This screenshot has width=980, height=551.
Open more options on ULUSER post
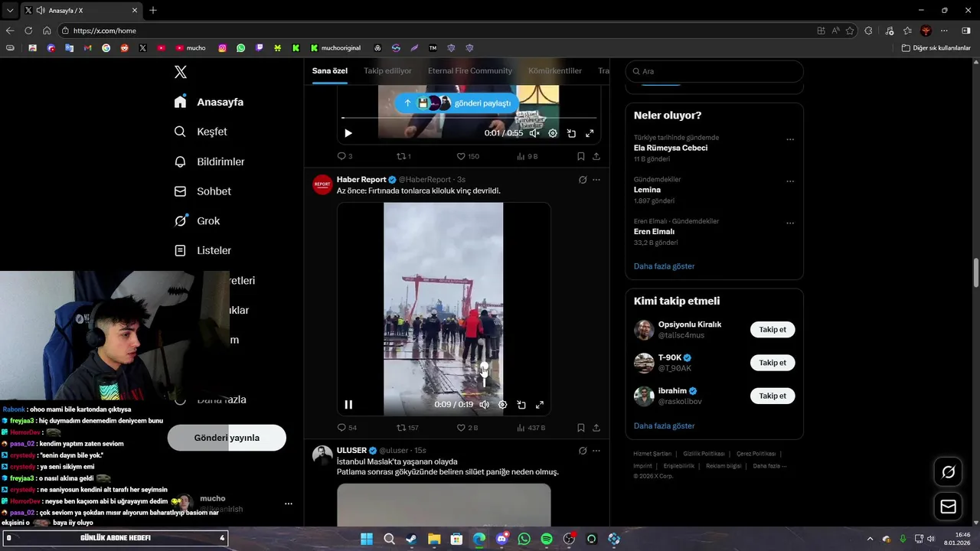pyautogui.click(x=596, y=451)
